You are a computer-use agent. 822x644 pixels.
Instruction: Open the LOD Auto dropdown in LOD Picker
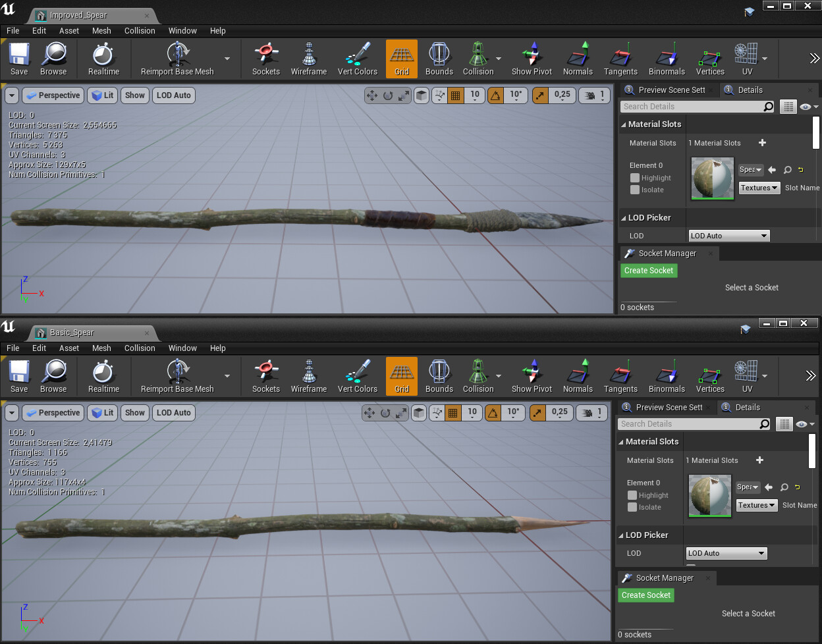pos(728,235)
